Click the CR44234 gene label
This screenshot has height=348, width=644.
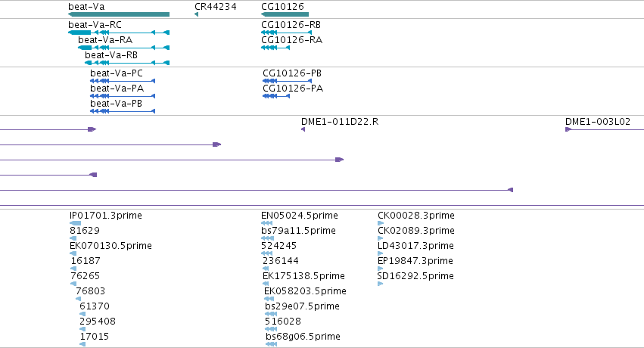[216, 7]
